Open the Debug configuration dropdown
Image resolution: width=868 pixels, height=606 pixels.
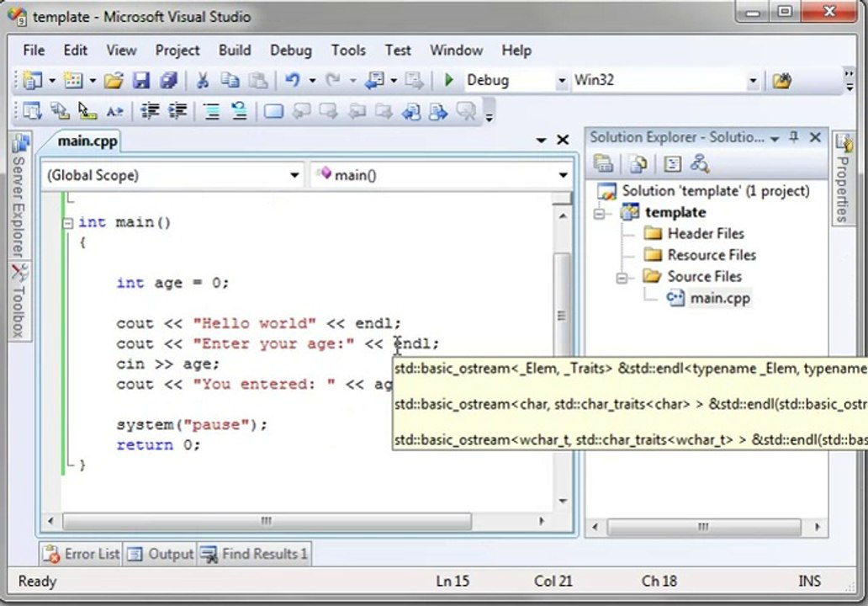[561, 81]
